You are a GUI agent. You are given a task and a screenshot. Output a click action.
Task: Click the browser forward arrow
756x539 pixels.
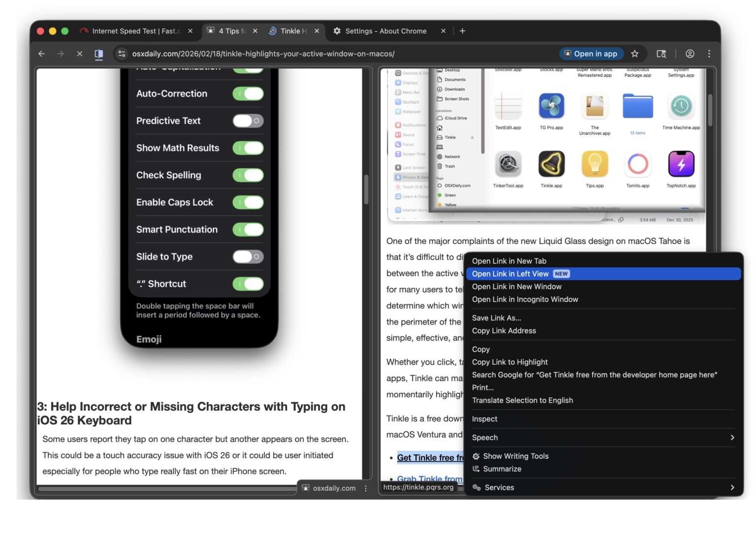pyautogui.click(x=60, y=54)
